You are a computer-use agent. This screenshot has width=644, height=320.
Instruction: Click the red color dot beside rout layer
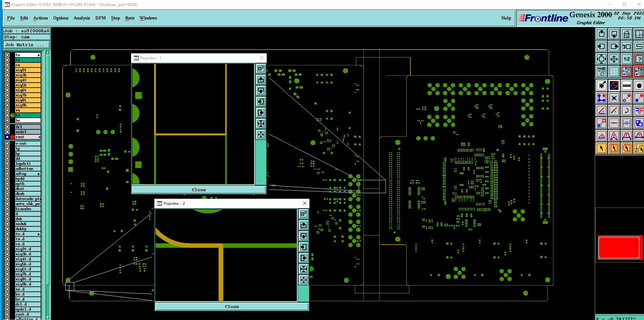(13, 137)
